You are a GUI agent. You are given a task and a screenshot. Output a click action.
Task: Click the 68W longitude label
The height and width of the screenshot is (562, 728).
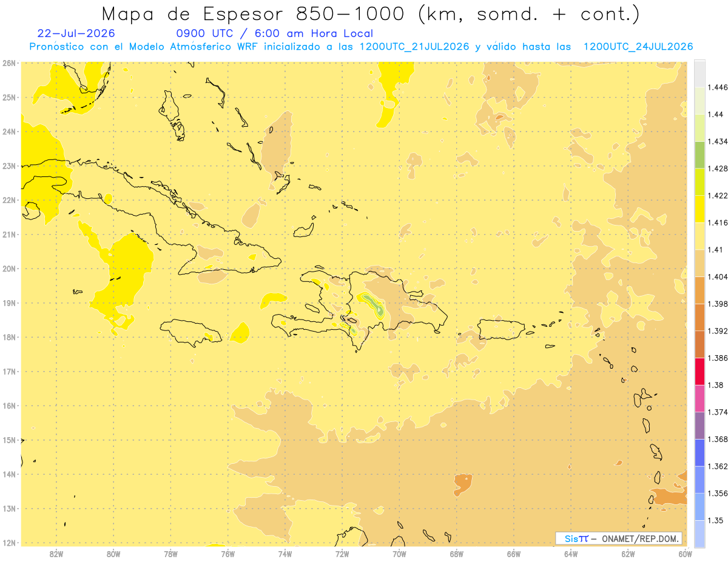pyautogui.click(x=457, y=554)
